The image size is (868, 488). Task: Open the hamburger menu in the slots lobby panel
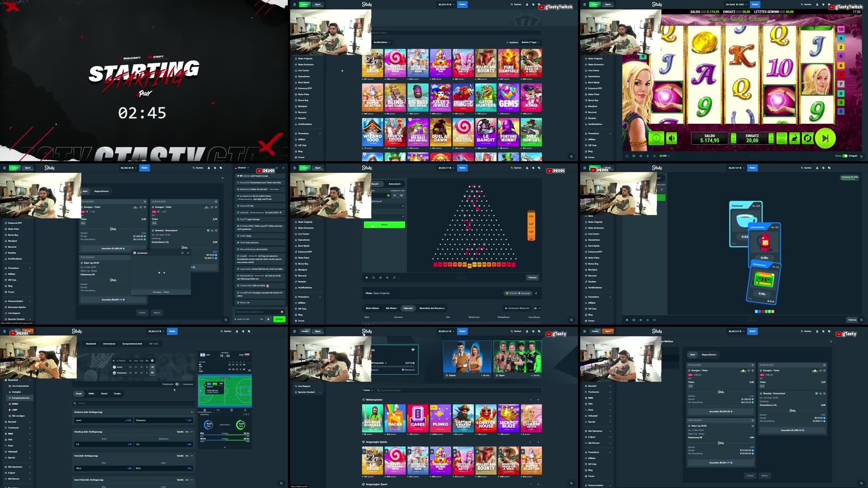tap(294, 5)
